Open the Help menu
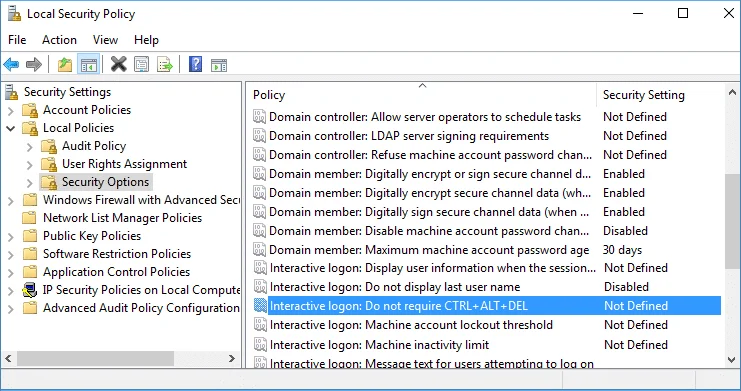 tap(146, 40)
